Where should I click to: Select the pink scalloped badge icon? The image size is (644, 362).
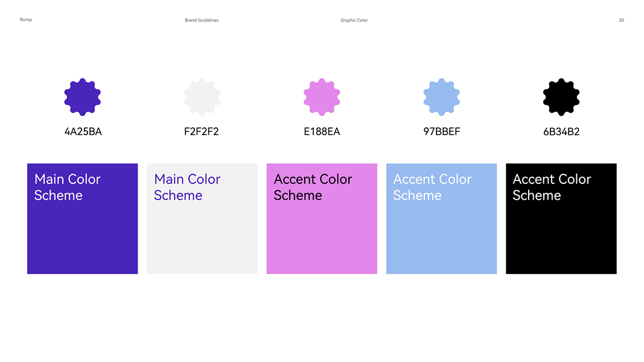pyautogui.click(x=322, y=97)
